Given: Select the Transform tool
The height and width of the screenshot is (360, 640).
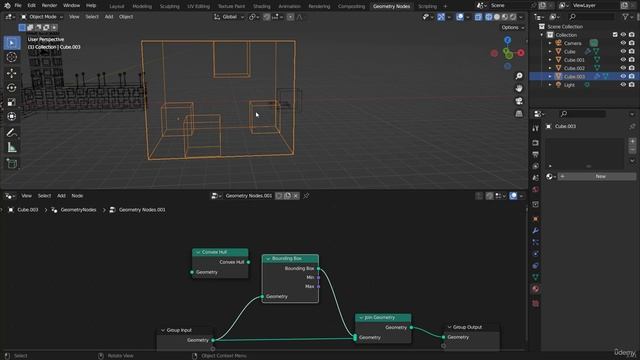Looking at the screenshot, I should [x=12, y=117].
